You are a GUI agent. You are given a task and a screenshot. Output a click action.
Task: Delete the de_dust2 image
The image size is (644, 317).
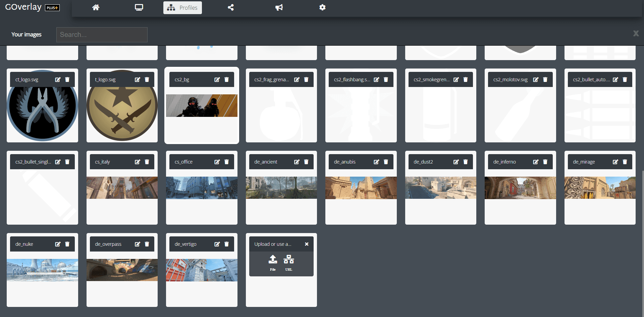(466, 162)
